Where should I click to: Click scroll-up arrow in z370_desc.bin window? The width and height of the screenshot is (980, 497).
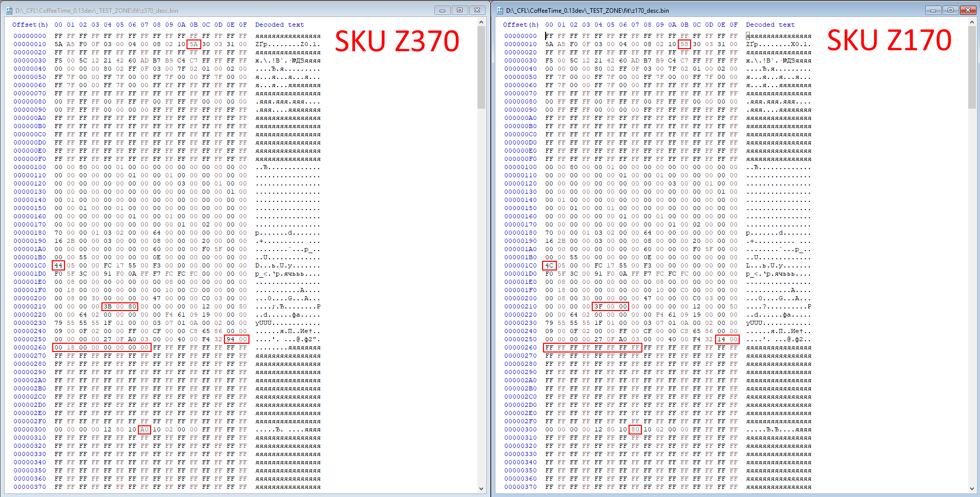pos(481,23)
